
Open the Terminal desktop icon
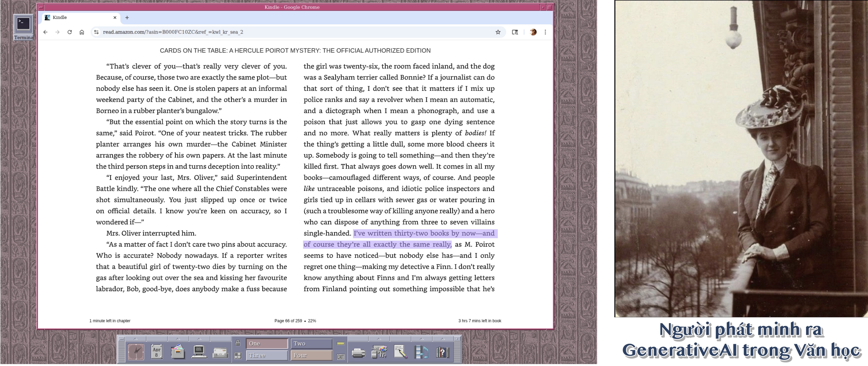pyautogui.click(x=23, y=24)
